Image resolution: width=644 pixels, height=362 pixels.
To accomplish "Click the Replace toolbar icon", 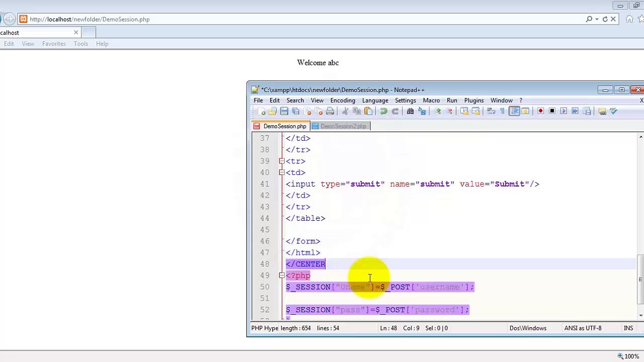I will tap(422, 111).
